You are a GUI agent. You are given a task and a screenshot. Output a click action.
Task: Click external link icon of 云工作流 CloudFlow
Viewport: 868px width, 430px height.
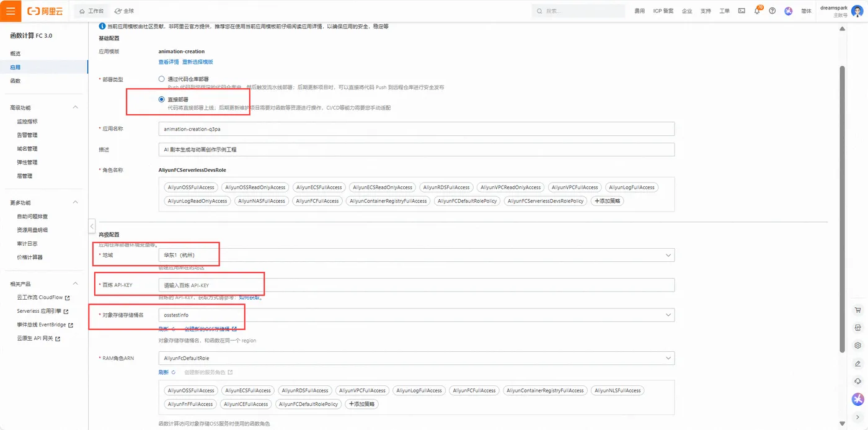point(67,298)
